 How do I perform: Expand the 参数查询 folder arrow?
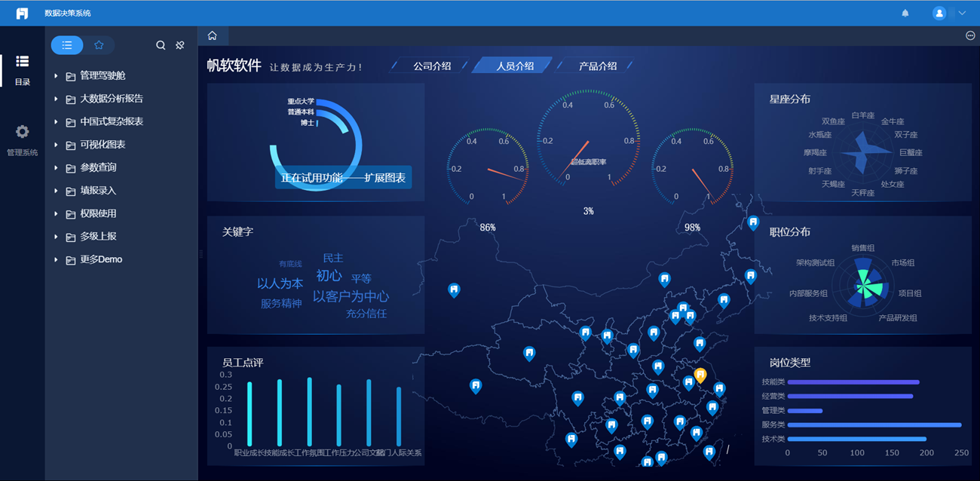click(56, 167)
